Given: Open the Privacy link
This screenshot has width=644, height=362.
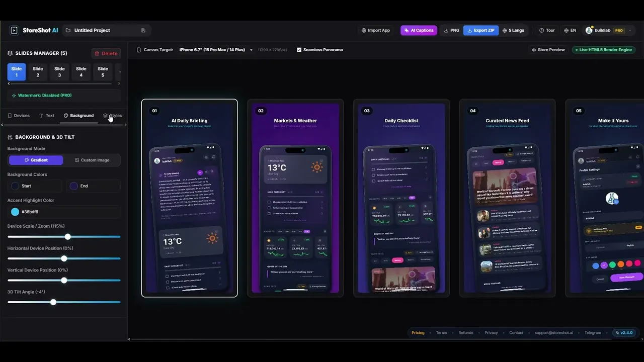Looking at the screenshot, I should tap(491, 333).
